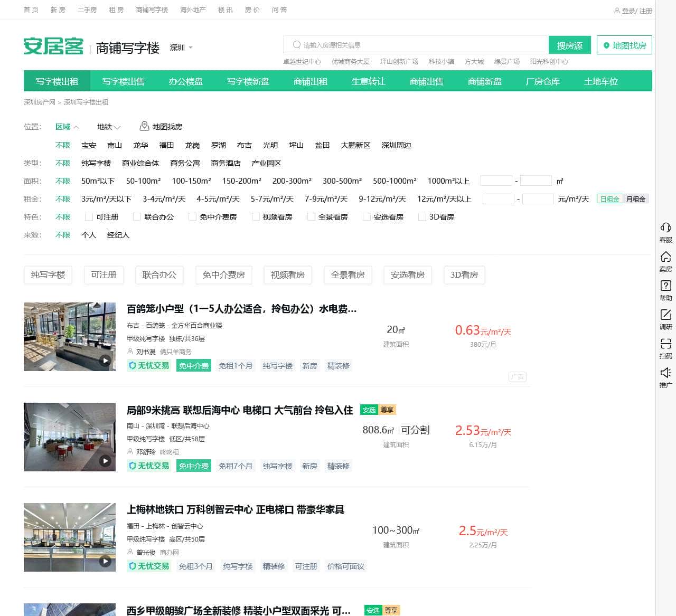The image size is (676, 616).
Task: Play the video on the 联想后海中心 listing thumbnail
Action: [x=106, y=461]
